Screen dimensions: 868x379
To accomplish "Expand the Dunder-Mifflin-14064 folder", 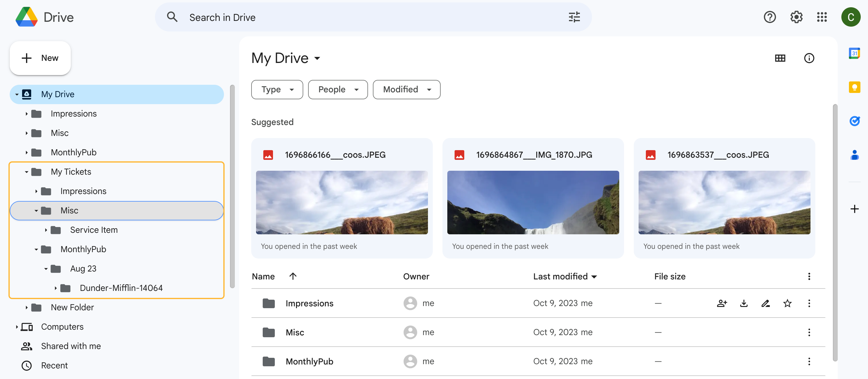I will click(x=56, y=288).
